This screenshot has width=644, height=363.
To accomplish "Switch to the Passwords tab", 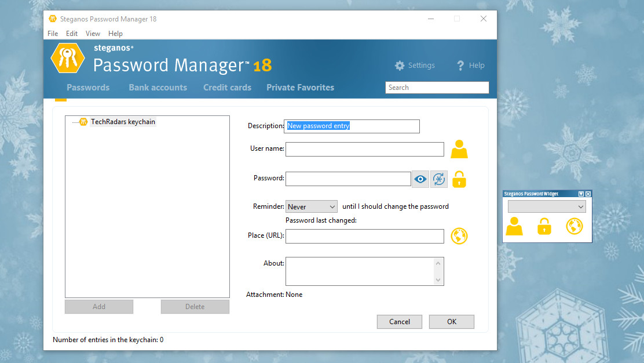I will (88, 88).
